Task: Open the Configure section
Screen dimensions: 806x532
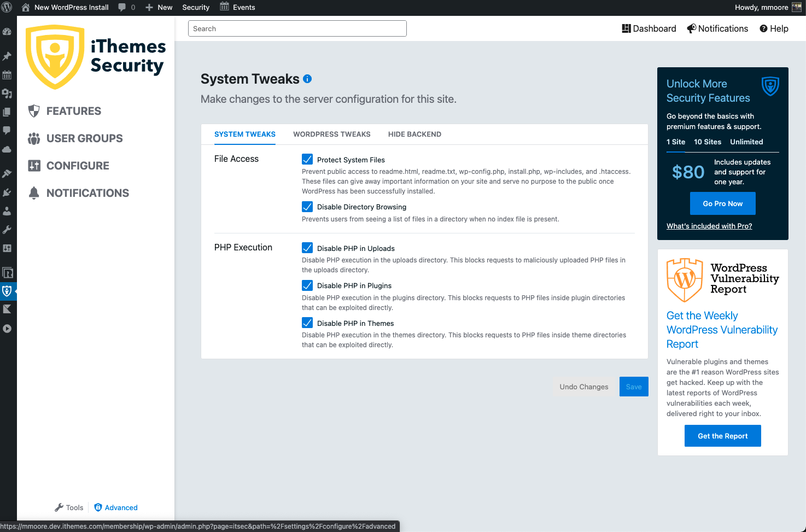Action: coord(68,166)
